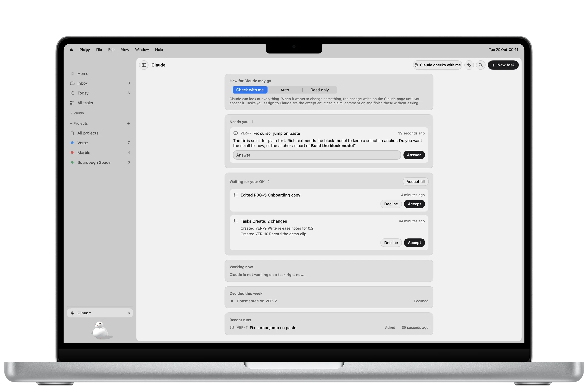Click the undo arrow icon in toolbar
The width and height of the screenshot is (588, 387).
click(469, 65)
